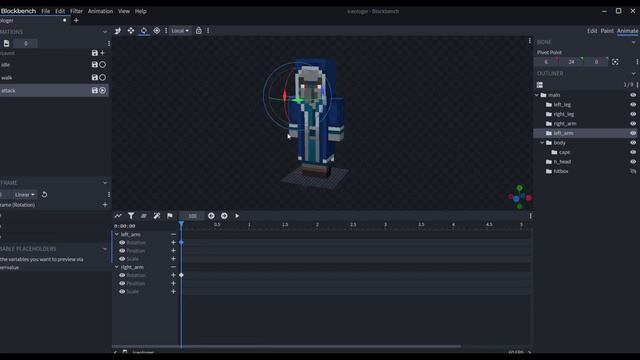
Task: Play the animation in timeline
Action: point(237,216)
